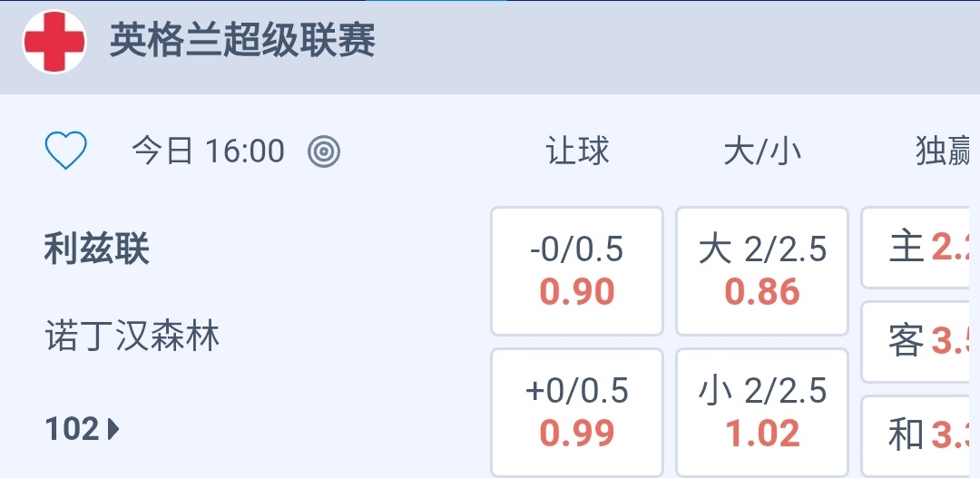Pick 大 2/2.5 odds 0.86

pyautogui.click(x=762, y=271)
